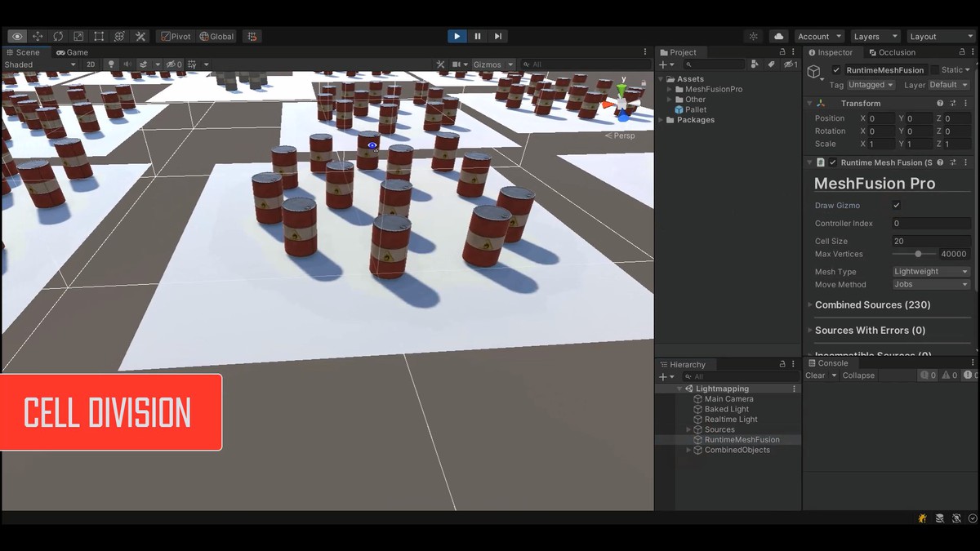
Task: Toggle RuntimeMeshFusion active checkbox
Action: (x=836, y=70)
